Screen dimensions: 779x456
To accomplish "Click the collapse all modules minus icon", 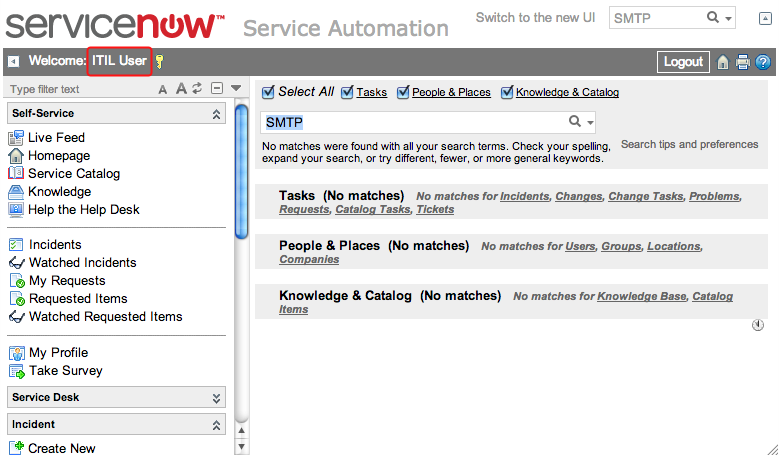I will pyautogui.click(x=217, y=88).
